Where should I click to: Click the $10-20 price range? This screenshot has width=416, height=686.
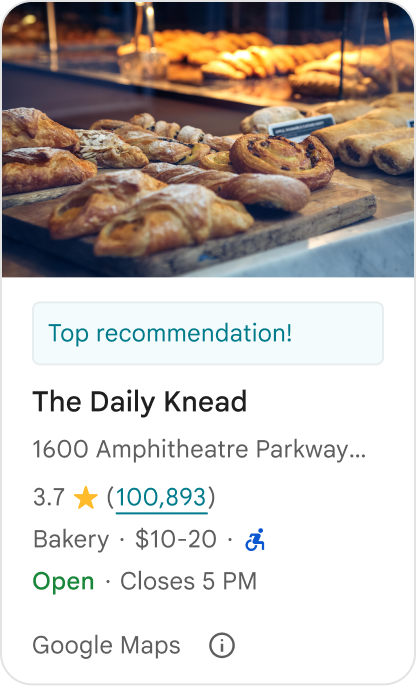tap(175, 539)
